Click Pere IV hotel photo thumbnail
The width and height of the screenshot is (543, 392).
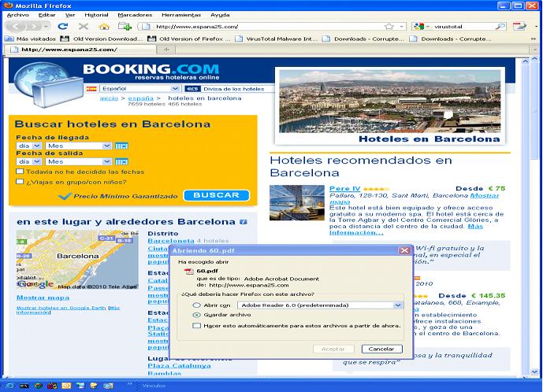(x=297, y=203)
